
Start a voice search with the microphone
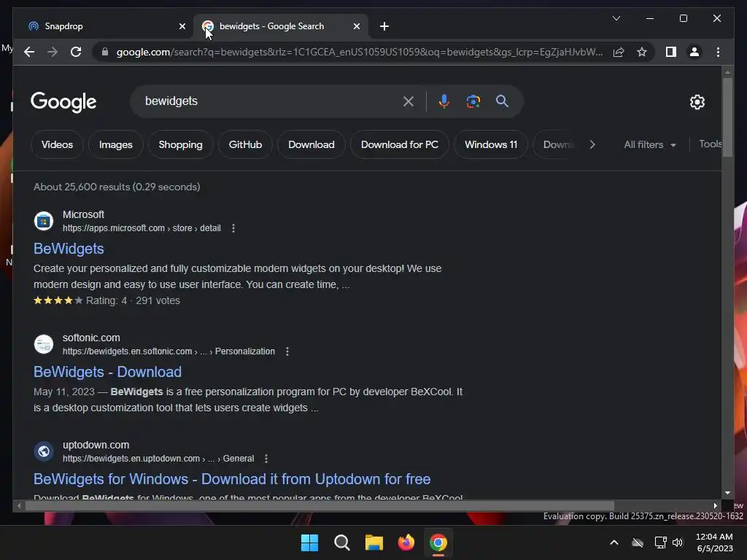click(x=444, y=101)
